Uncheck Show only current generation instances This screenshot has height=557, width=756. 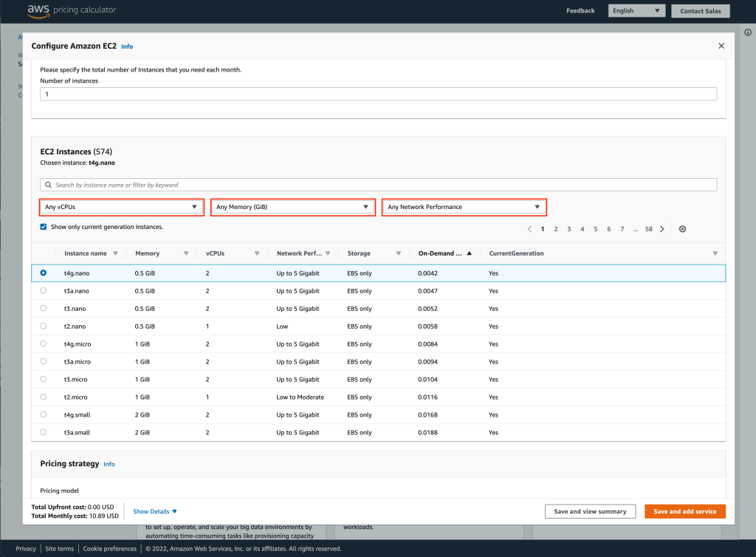point(43,227)
